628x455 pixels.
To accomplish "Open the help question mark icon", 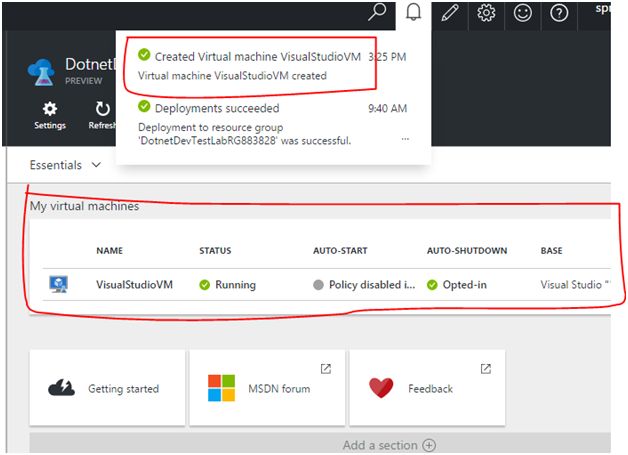I will [559, 13].
